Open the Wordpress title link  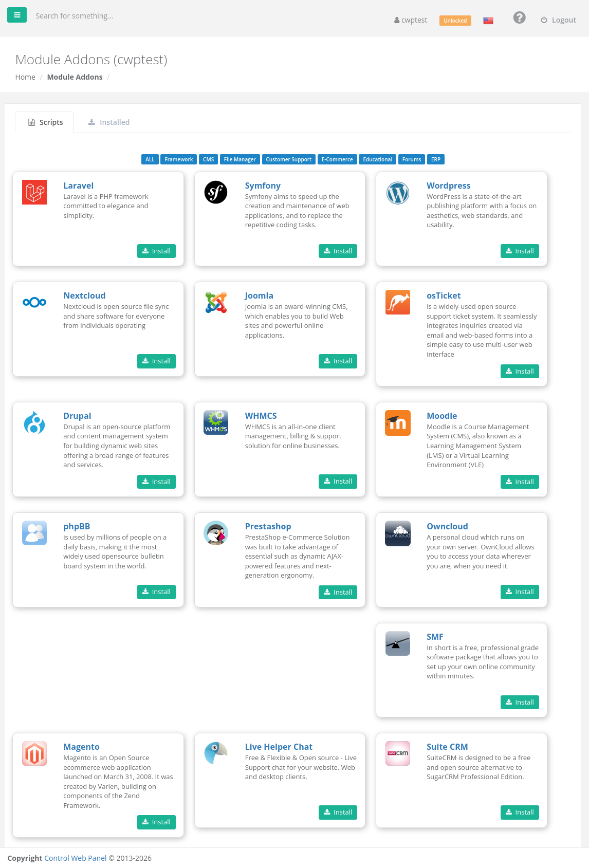tap(448, 186)
